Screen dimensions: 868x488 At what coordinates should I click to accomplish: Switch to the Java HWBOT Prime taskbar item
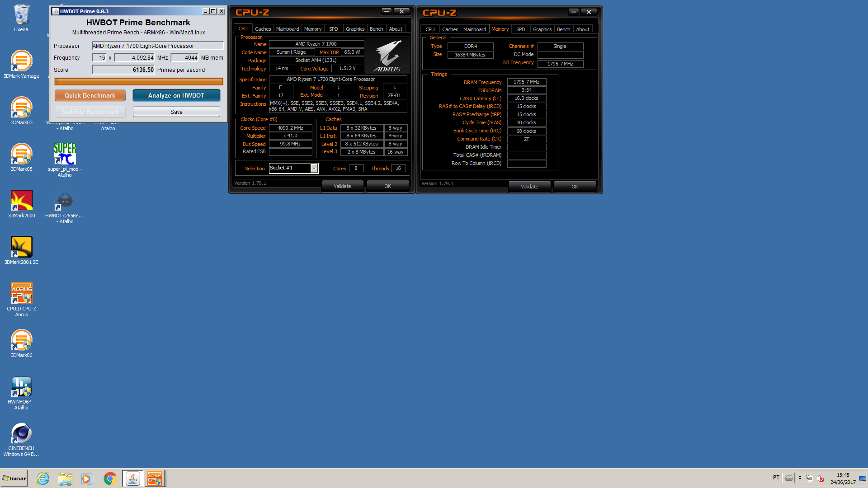[132, 479]
